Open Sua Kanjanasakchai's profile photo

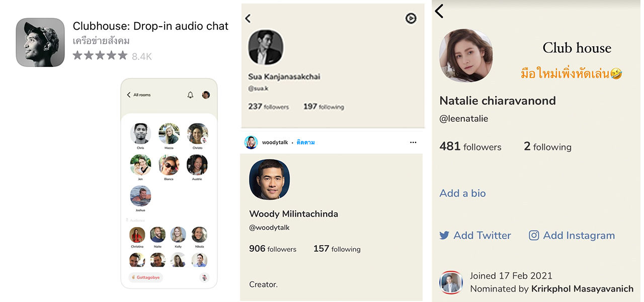266,47
